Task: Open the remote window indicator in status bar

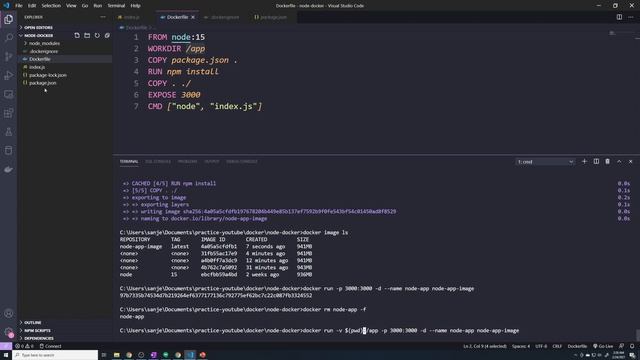Action: point(6,346)
